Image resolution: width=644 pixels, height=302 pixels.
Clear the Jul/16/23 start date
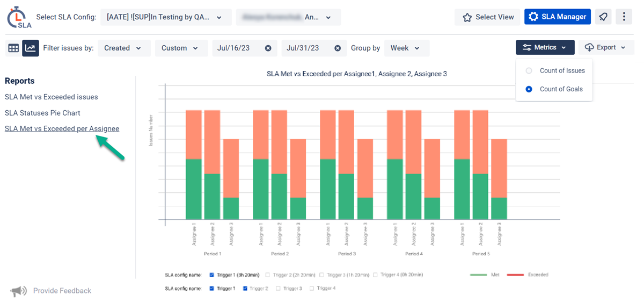[x=268, y=48]
